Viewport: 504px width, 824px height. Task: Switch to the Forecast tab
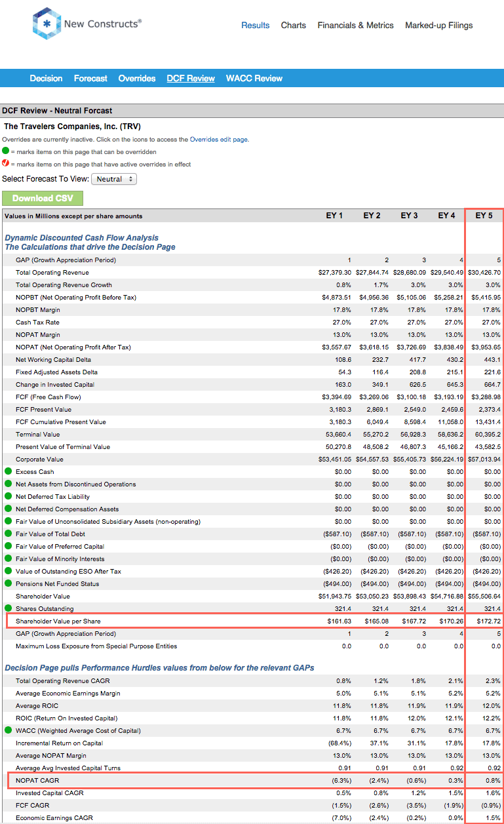pyautogui.click(x=90, y=78)
